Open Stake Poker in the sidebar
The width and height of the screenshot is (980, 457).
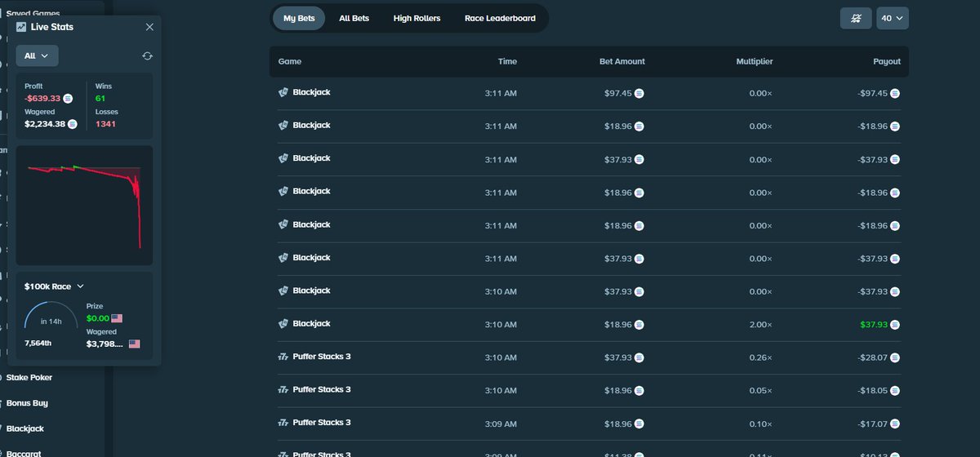pyautogui.click(x=29, y=378)
